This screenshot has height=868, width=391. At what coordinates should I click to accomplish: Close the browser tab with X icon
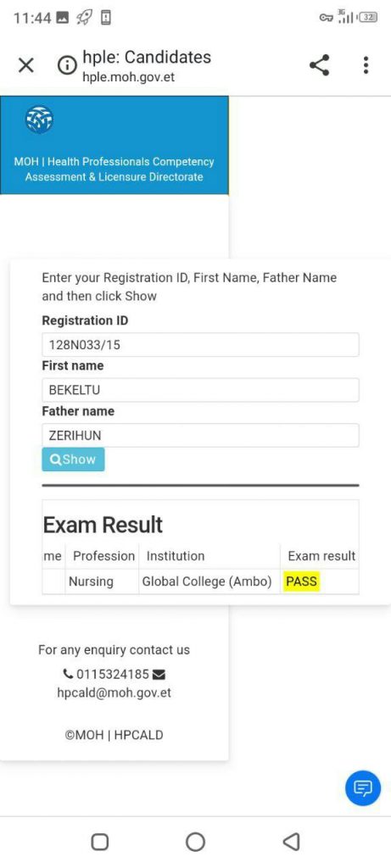pyautogui.click(x=25, y=66)
